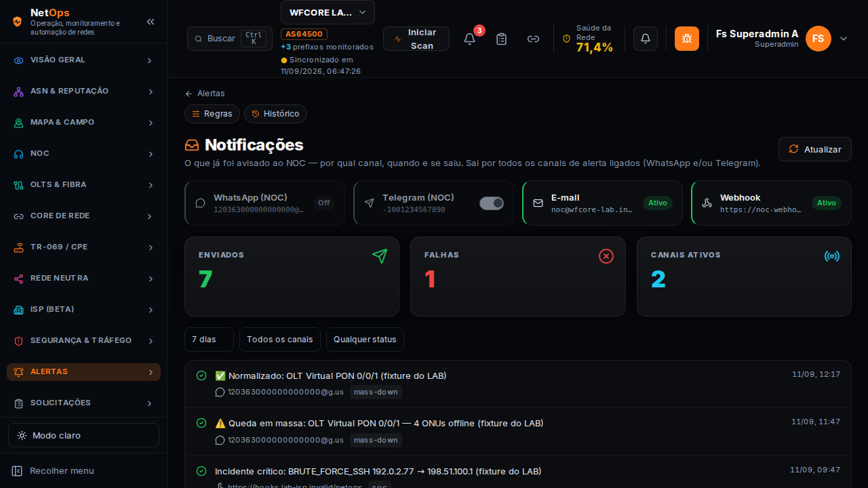The width and height of the screenshot is (868, 488).
Task: Click the Canais Ativos broadcast icon
Action: (832, 256)
